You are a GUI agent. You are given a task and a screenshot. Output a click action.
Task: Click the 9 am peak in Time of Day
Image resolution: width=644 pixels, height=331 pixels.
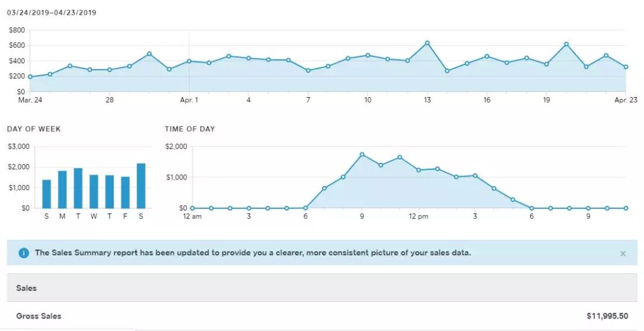(362, 154)
